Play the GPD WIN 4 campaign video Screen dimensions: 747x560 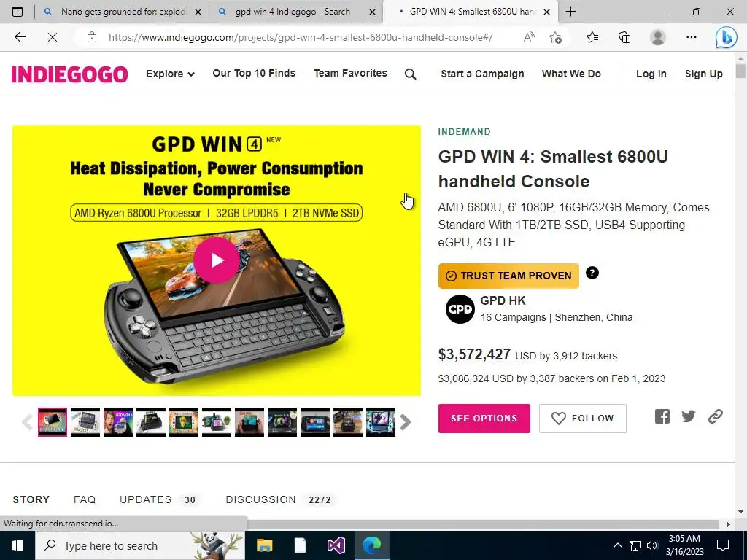[x=217, y=260]
